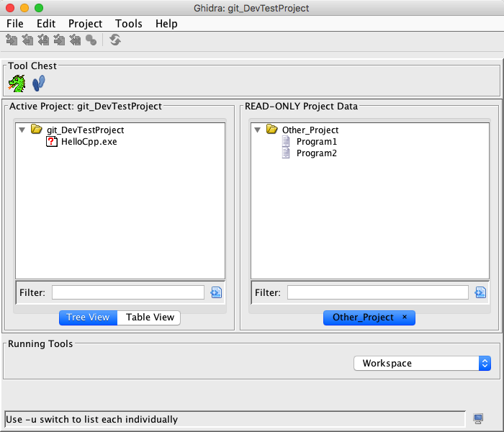Click the Find Checkouts toolbar icon
504x432 pixels.
click(x=91, y=40)
